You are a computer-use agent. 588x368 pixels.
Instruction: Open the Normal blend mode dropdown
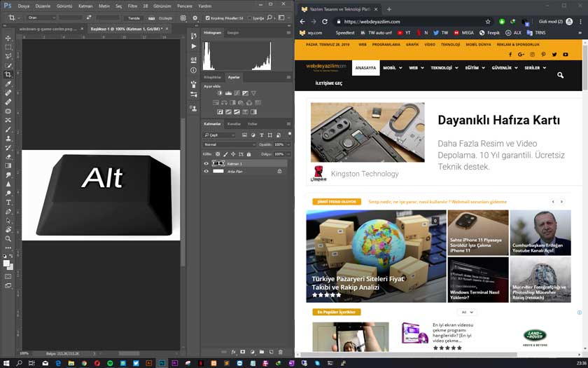pos(229,144)
